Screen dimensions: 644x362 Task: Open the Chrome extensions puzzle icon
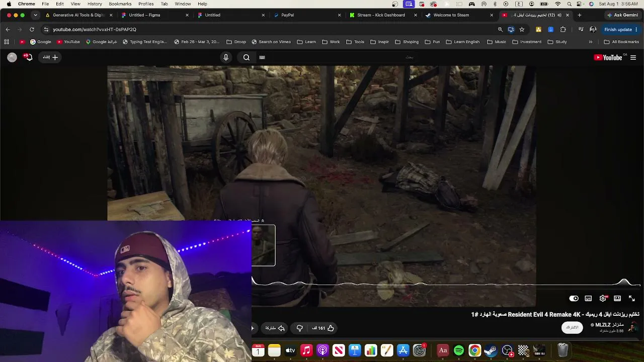pos(563,29)
